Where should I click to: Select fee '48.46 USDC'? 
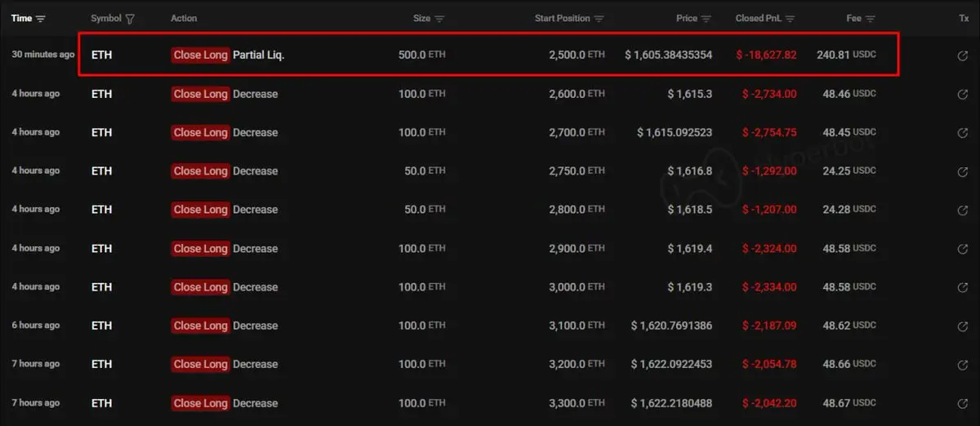point(849,94)
